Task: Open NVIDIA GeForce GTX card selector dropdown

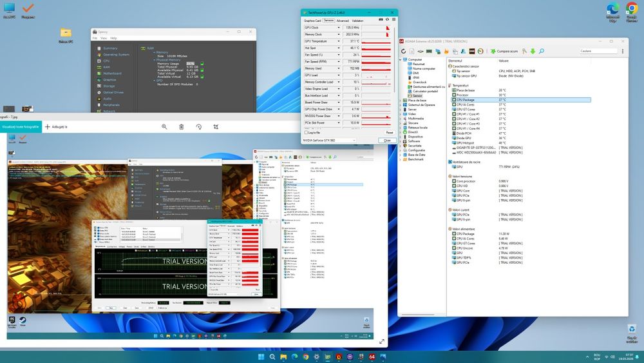Action: coord(328,140)
